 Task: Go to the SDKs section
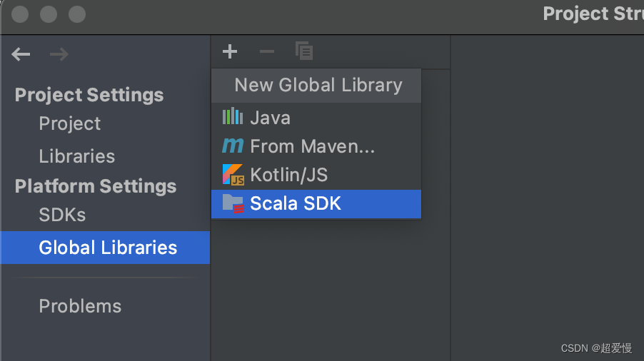62,215
